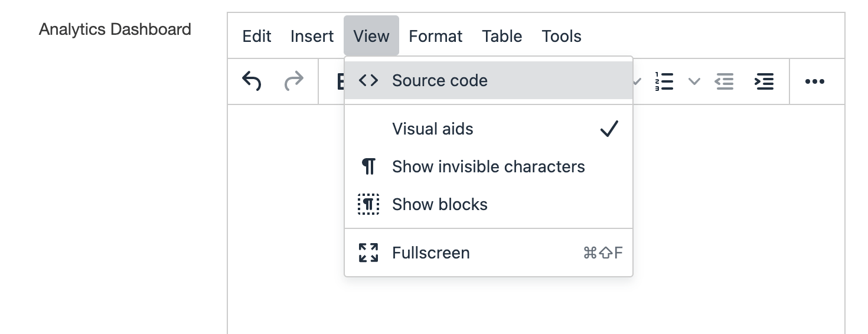Reveal more toolbar options via ellipsis
The width and height of the screenshot is (868, 334).
[815, 81]
